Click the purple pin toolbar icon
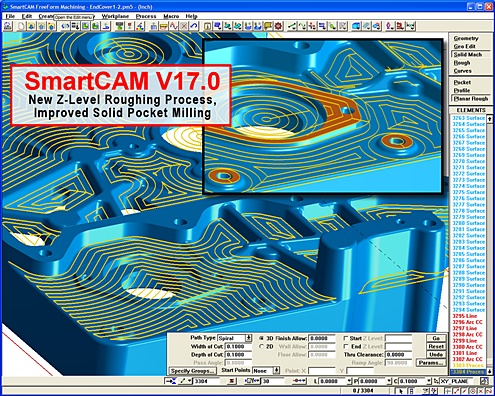Image resolution: width=495 pixels, height=396 pixels. 390,26
